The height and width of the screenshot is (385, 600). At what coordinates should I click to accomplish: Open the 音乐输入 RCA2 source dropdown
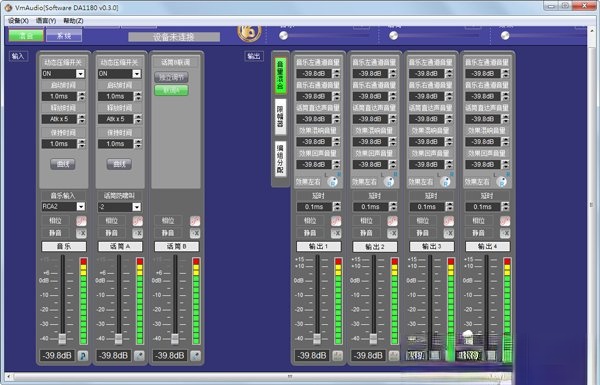[64, 207]
